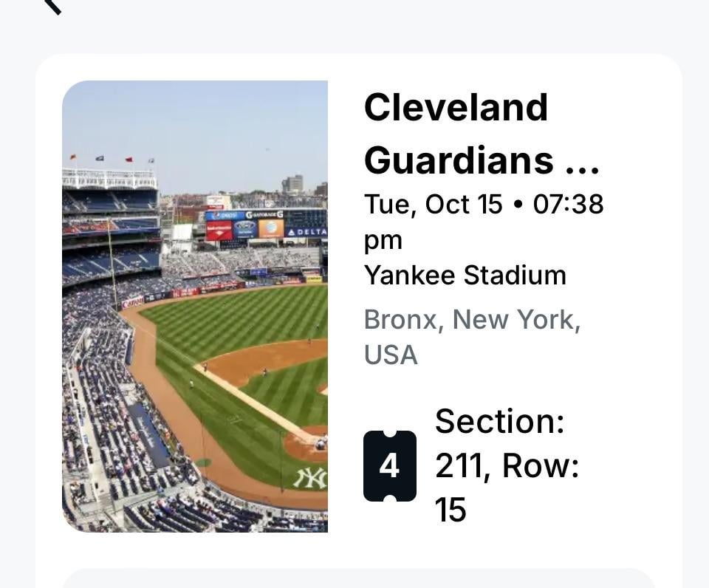Click the Yankees logo on the field
Viewport: 709px width, 588px height.
(310, 478)
